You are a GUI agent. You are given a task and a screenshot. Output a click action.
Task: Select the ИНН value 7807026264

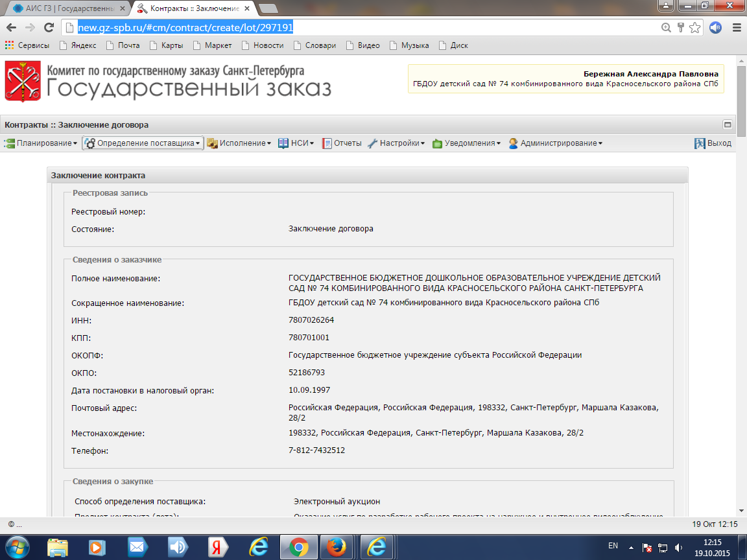(311, 320)
